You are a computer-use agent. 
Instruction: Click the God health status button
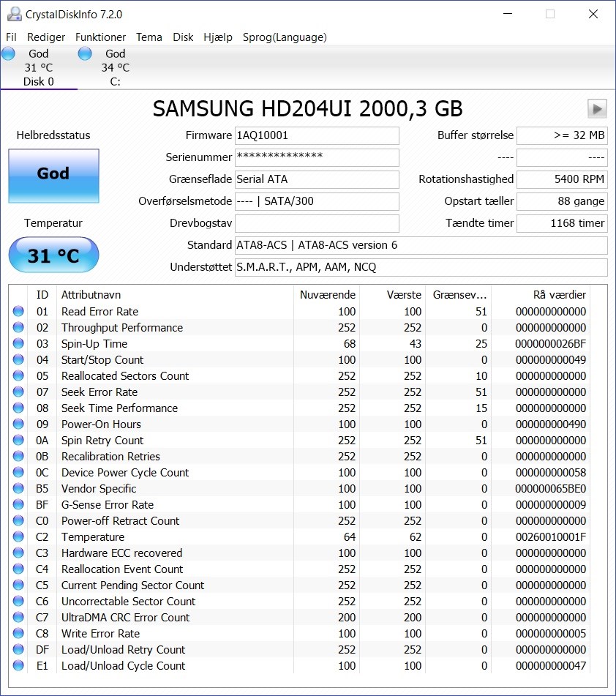[53, 176]
